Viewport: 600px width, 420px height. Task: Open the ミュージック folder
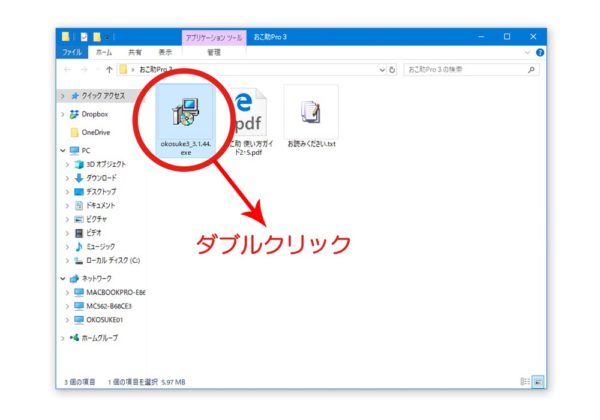click(x=100, y=246)
